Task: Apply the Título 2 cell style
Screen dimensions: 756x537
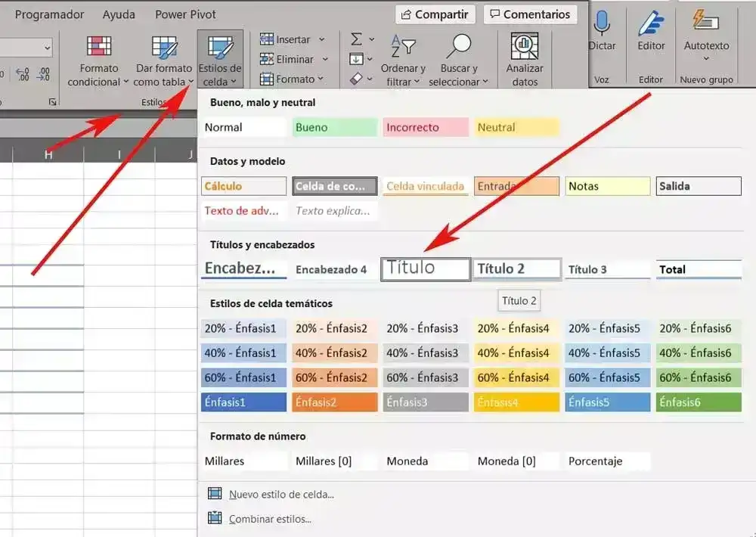Action: click(517, 268)
